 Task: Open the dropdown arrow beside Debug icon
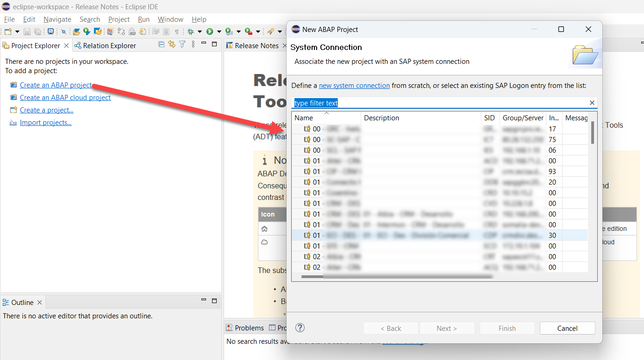pos(200,31)
